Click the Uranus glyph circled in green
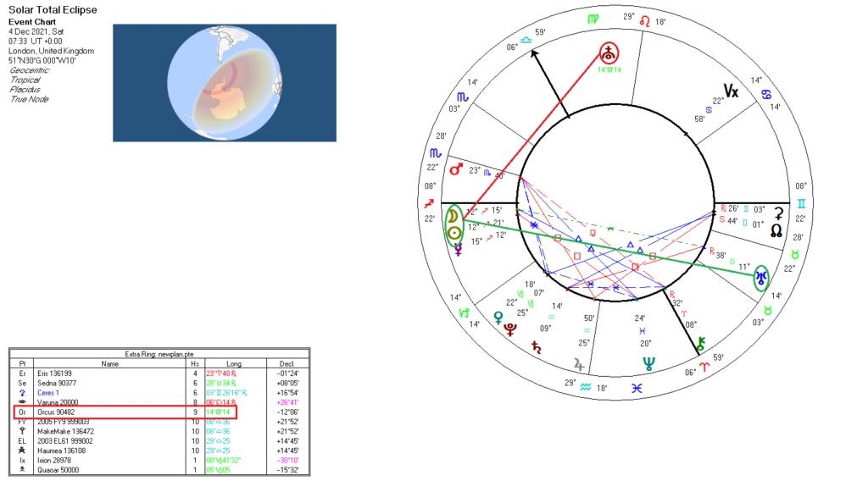868x481 pixels. point(761,278)
